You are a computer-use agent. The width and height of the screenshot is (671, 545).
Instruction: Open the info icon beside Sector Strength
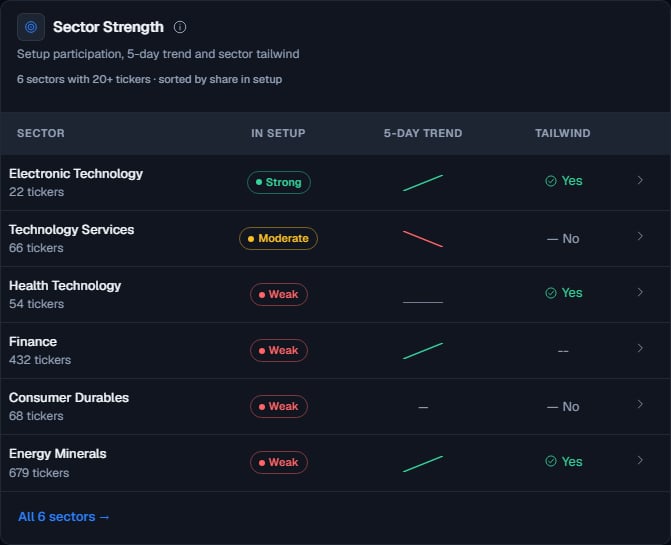click(180, 27)
